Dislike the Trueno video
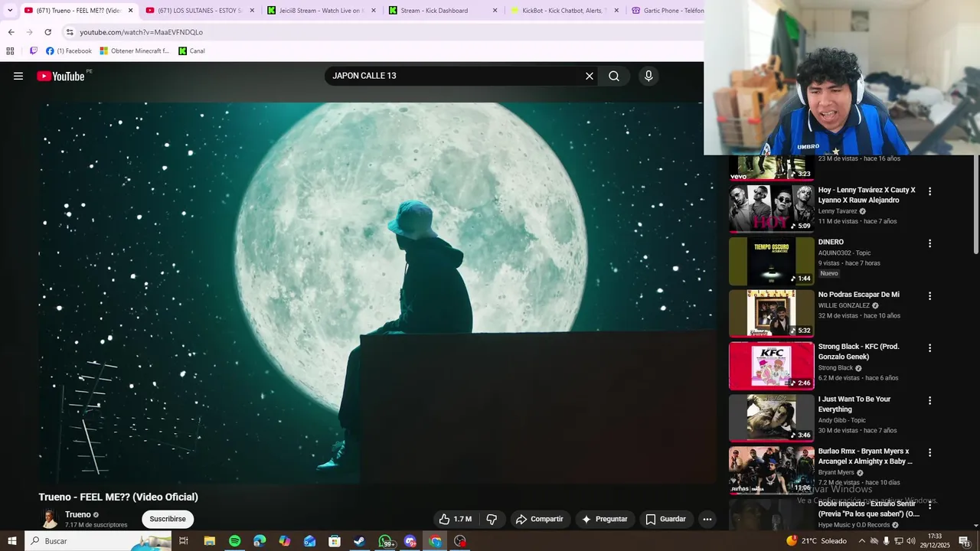Viewport: 980px width, 551px height. [492, 519]
